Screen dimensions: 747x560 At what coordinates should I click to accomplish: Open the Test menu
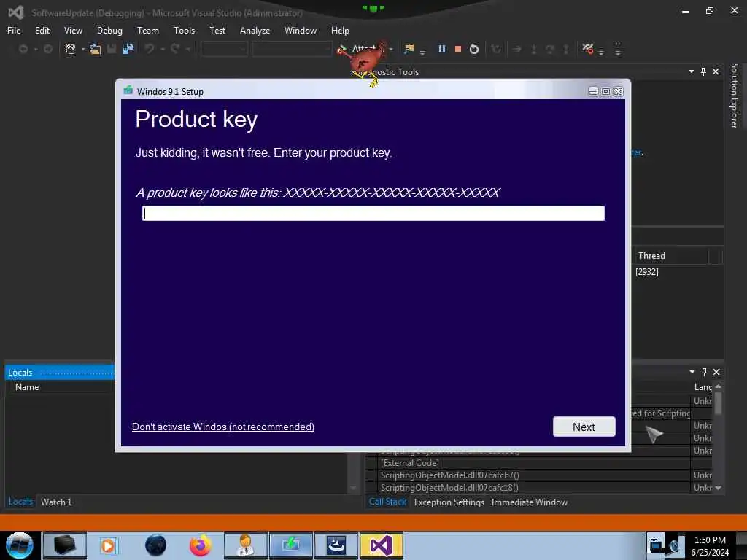pos(217,31)
